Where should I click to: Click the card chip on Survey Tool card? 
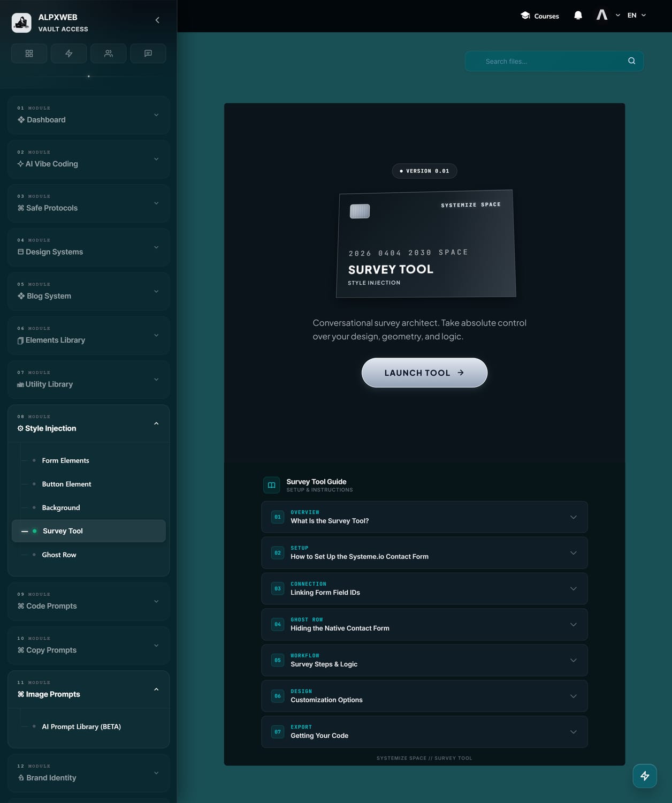(x=360, y=211)
